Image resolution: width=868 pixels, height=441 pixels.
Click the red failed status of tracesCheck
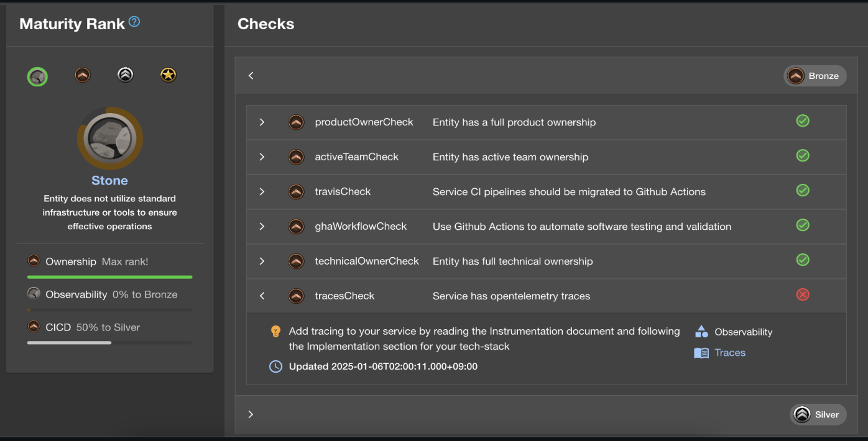803,294
